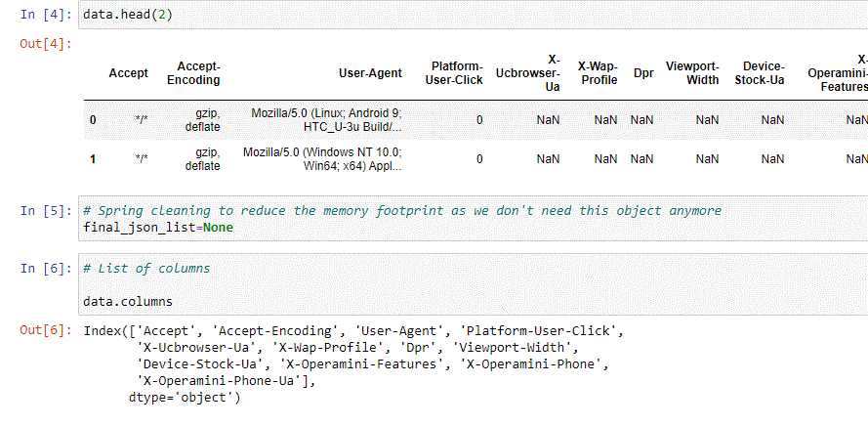Click the Platform-User-Click column header
868x426 pixels.
(x=454, y=73)
